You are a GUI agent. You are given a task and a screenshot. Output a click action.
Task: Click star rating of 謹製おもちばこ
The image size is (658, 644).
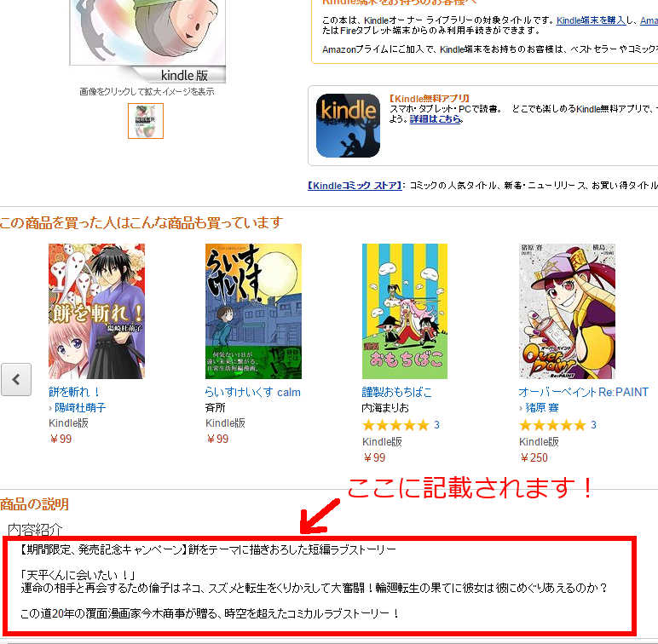(x=395, y=425)
